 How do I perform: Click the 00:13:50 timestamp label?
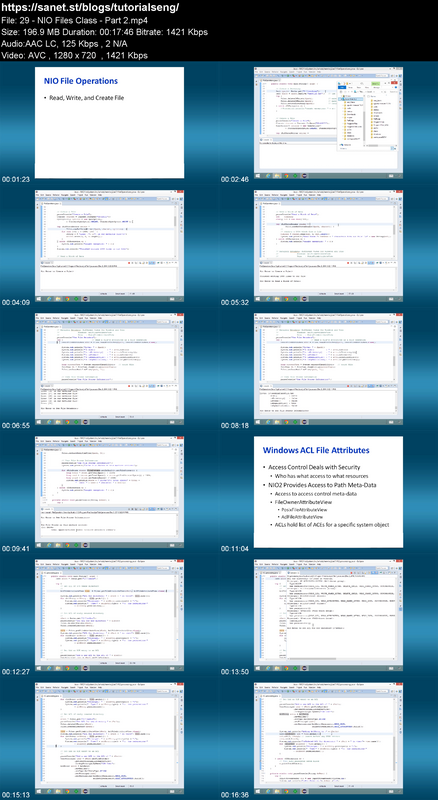pyautogui.click(x=235, y=672)
